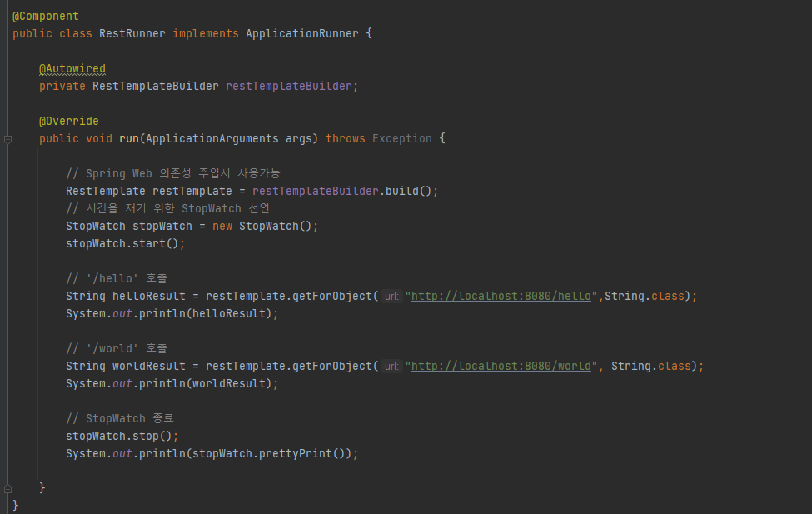812x514 pixels.
Task: Click the build() method call
Action: click(409, 192)
